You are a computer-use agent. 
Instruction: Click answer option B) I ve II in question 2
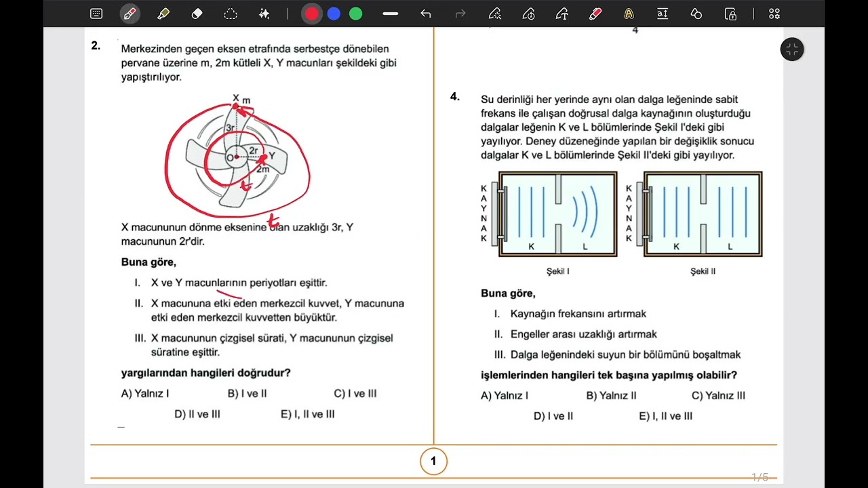248,393
